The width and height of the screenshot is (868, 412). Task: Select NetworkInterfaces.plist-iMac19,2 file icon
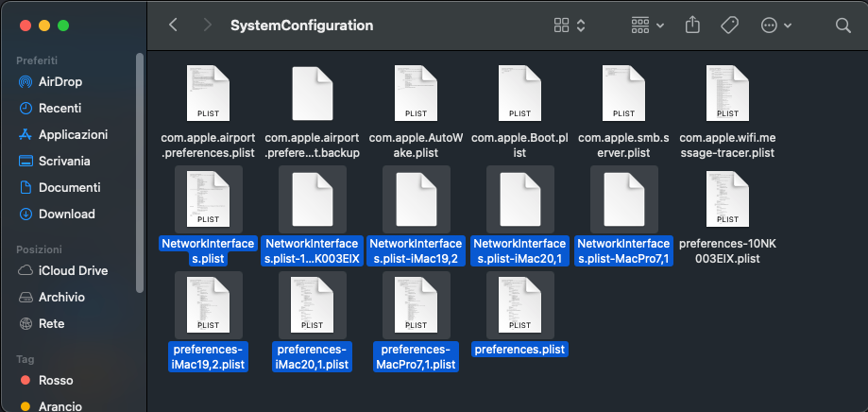pyautogui.click(x=416, y=198)
